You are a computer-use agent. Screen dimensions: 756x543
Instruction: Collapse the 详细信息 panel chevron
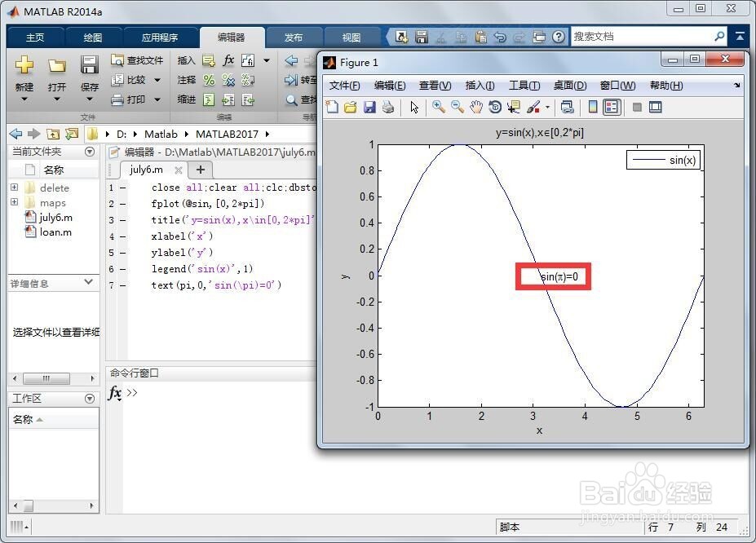coord(88,282)
